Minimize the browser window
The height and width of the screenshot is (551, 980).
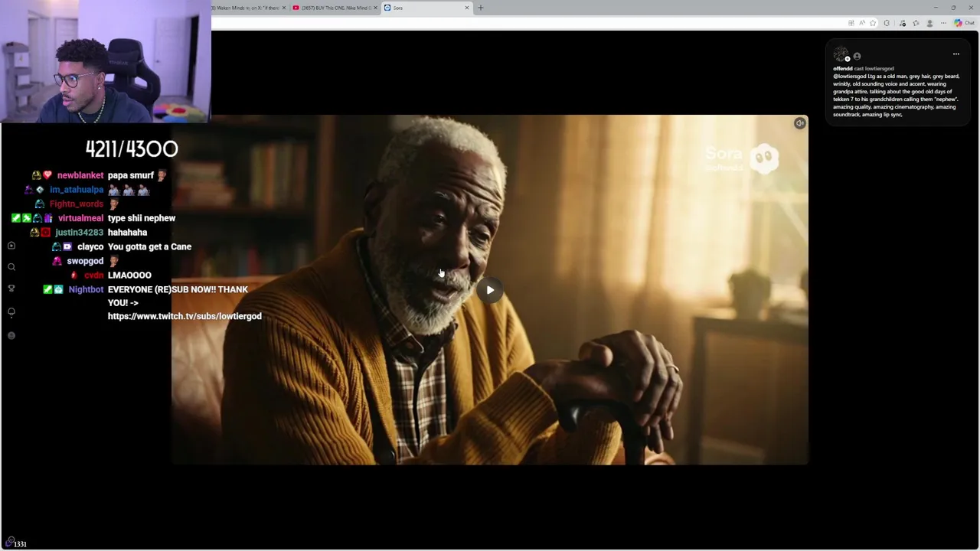[936, 8]
